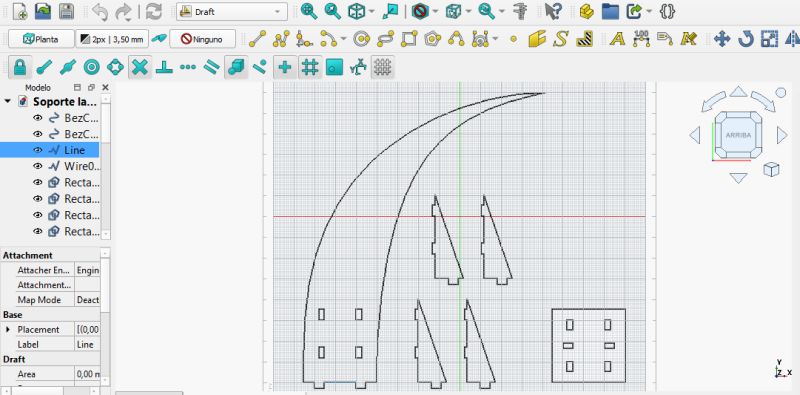Click the navigation cube right arrow

click(x=782, y=135)
